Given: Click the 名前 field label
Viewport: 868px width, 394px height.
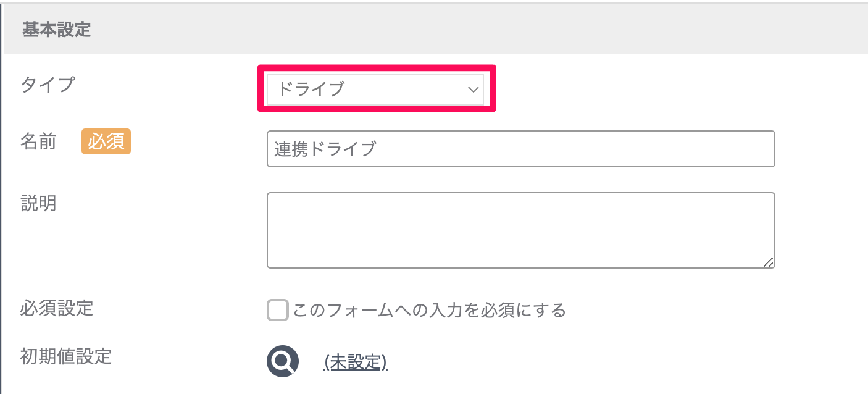Looking at the screenshot, I should click(x=38, y=142).
